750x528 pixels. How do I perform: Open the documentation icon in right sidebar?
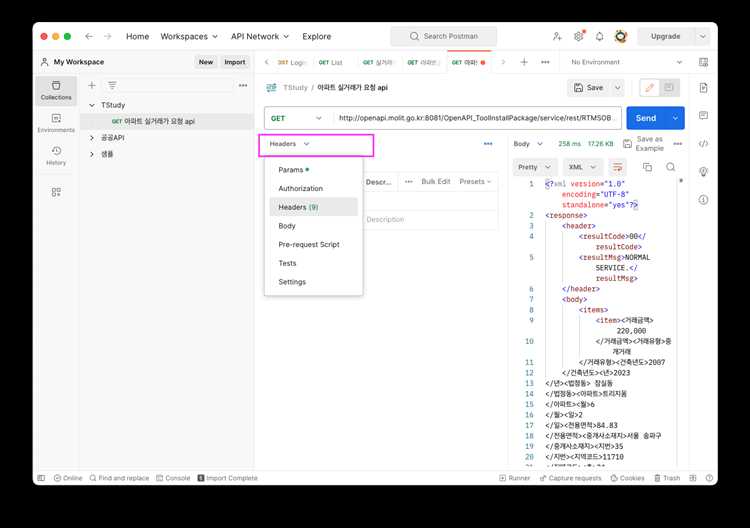pos(704,88)
